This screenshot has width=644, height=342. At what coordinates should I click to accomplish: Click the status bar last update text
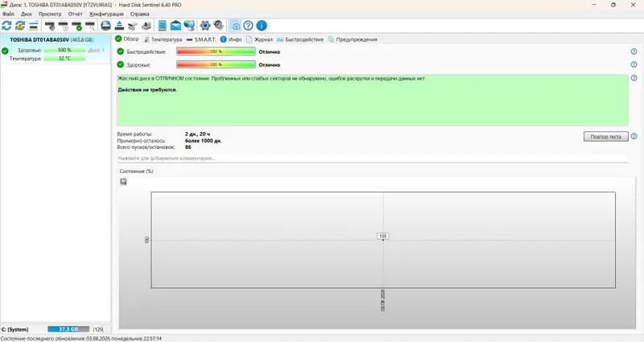pos(81,339)
